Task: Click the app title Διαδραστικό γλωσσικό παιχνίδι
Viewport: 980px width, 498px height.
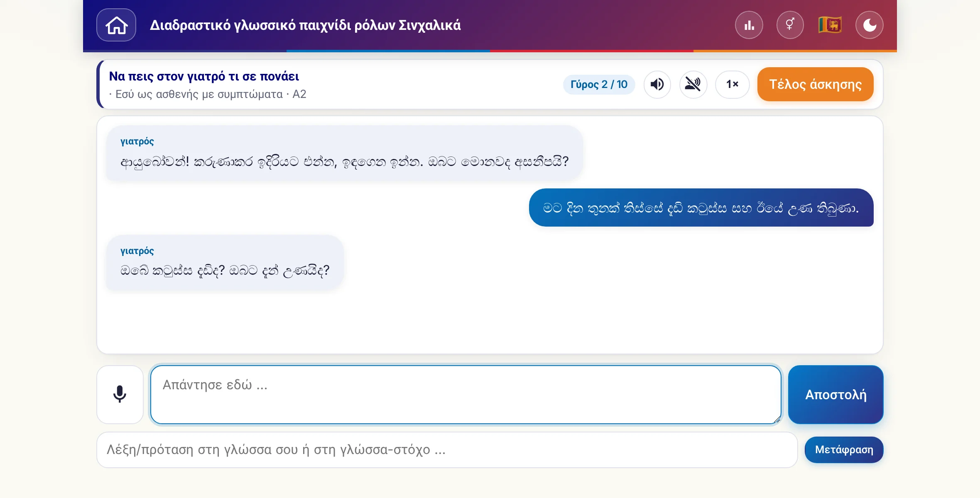Action: (305, 25)
